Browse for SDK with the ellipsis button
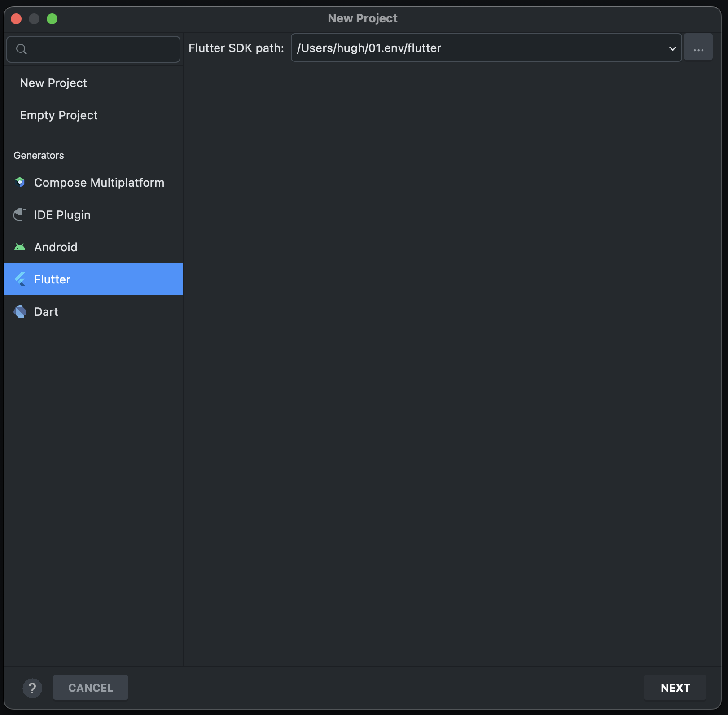Screen dimensions: 728x715 pos(698,47)
